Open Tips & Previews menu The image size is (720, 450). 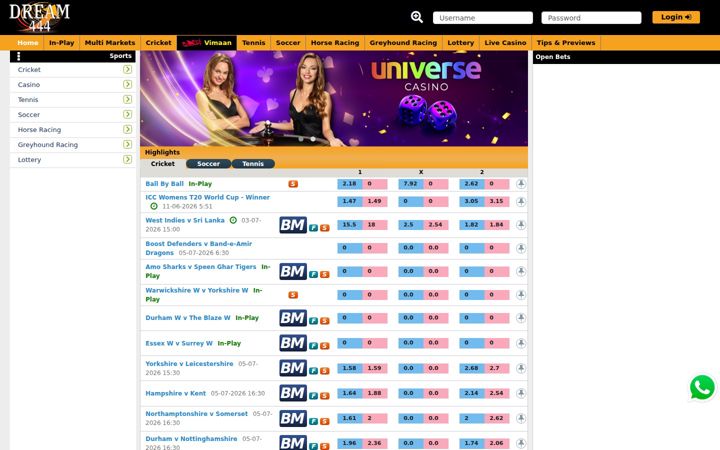[566, 43]
